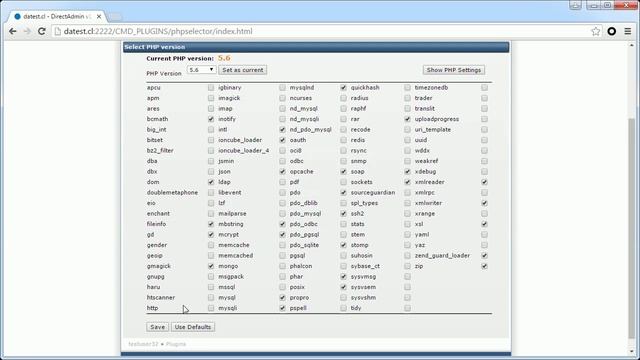Toggle the zip extension checkbox
Image resolution: width=640 pixels, height=360 pixels.
coord(484,266)
